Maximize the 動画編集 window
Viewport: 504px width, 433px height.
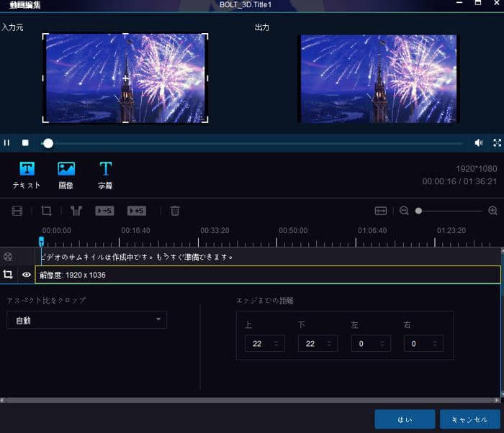[478, 3]
